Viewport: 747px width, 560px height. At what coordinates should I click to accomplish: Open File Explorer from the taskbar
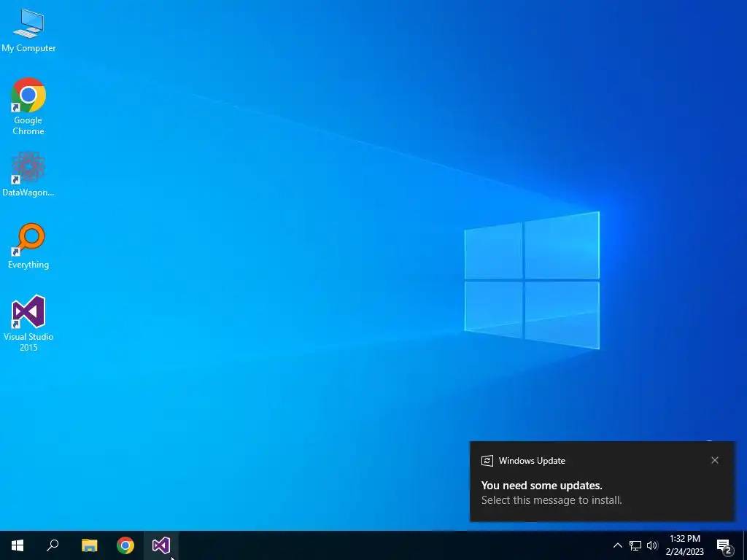click(89, 545)
